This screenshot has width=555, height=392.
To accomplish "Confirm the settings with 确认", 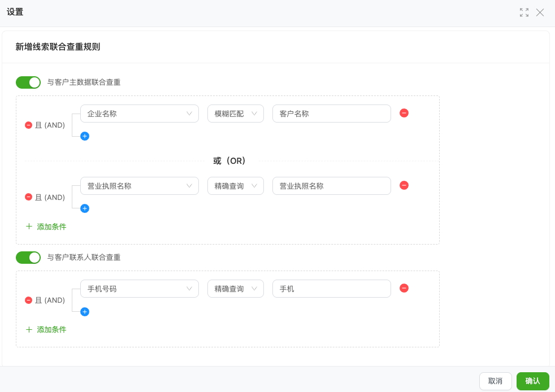I will coord(533,381).
